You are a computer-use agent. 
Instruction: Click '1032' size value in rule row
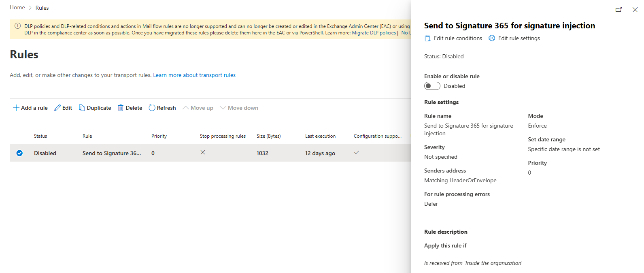262,153
